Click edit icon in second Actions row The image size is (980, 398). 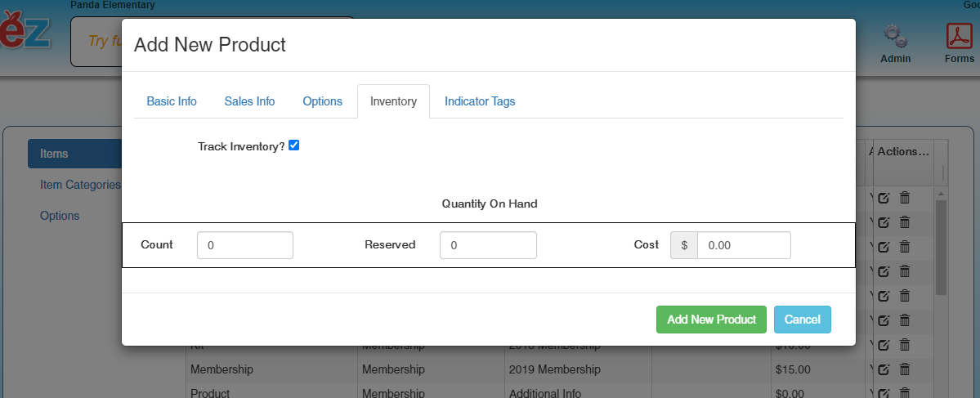(884, 222)
